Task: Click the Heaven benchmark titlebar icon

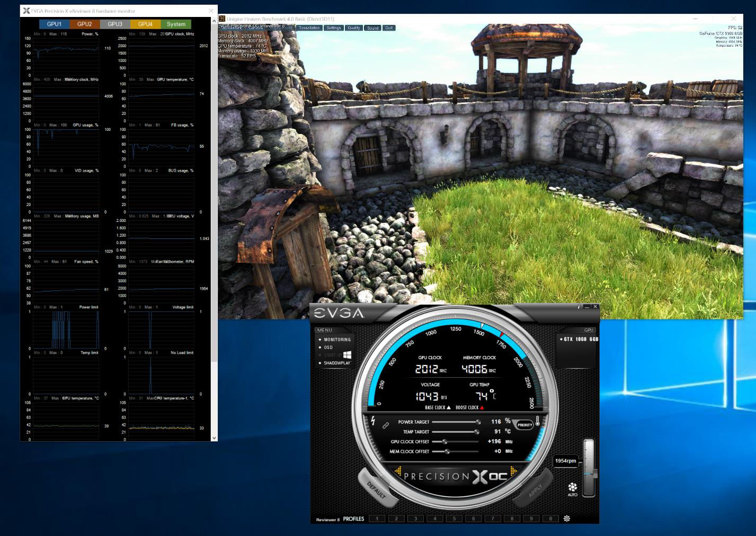Action: (x=221, y=17)
